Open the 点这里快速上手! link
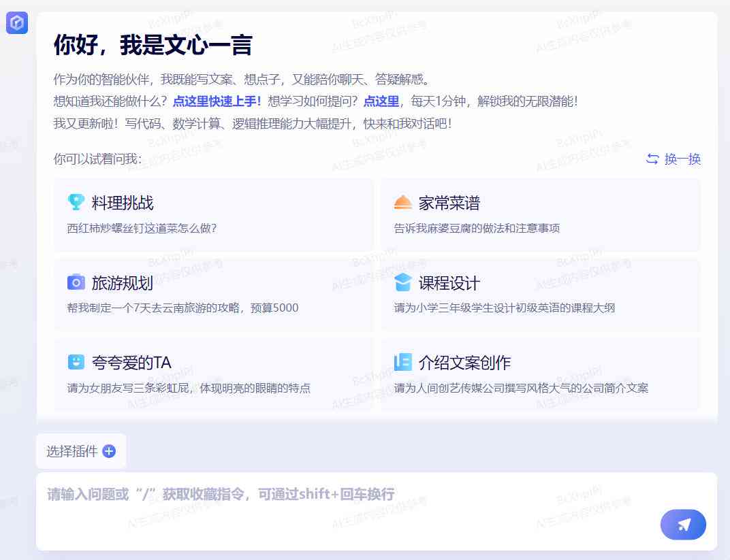 coord(217,101)
